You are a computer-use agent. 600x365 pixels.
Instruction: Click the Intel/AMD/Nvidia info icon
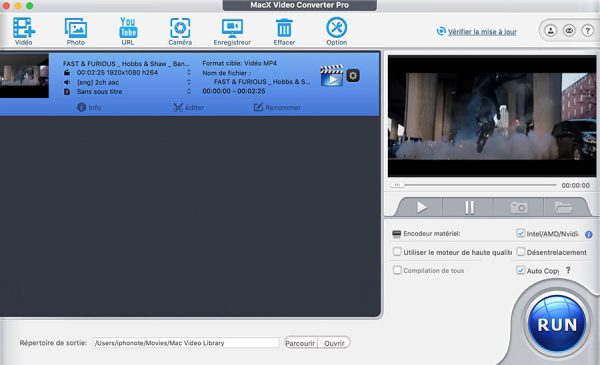pyautogui.click(x=589, y=235)
